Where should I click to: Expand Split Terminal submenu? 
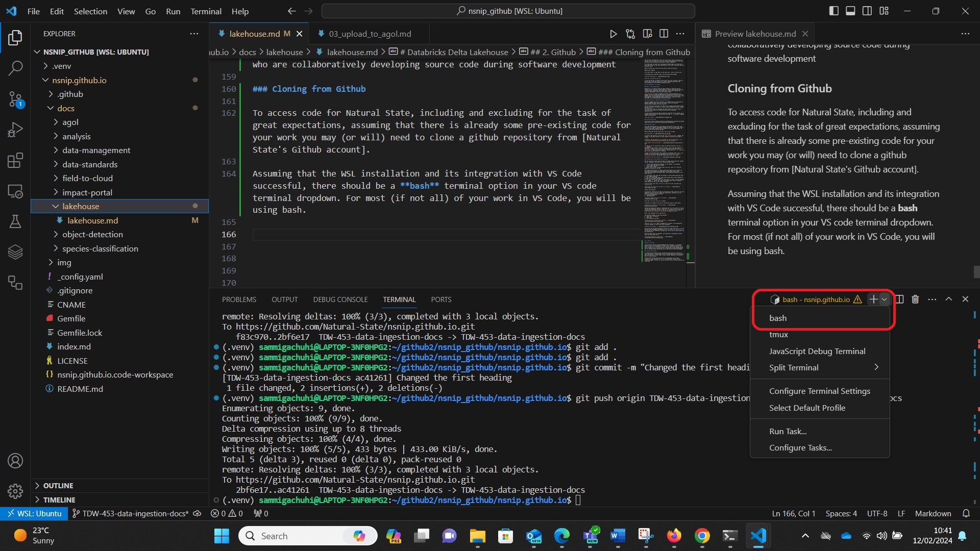(820, 367)
